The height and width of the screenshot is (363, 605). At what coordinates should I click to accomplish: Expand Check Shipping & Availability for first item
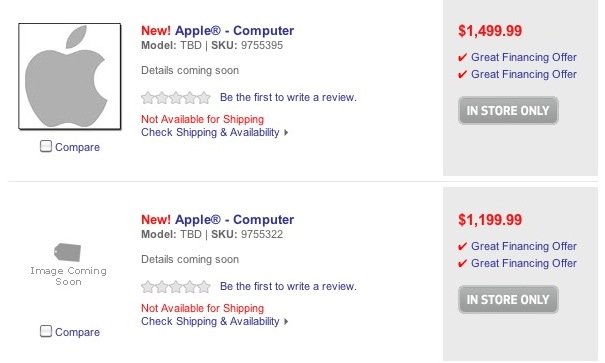(210, 132)
